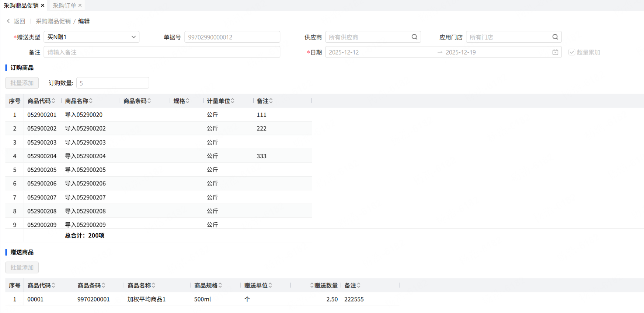Focus the 订购数量 input field
The image size is (644, 313).
pos(112,83)
